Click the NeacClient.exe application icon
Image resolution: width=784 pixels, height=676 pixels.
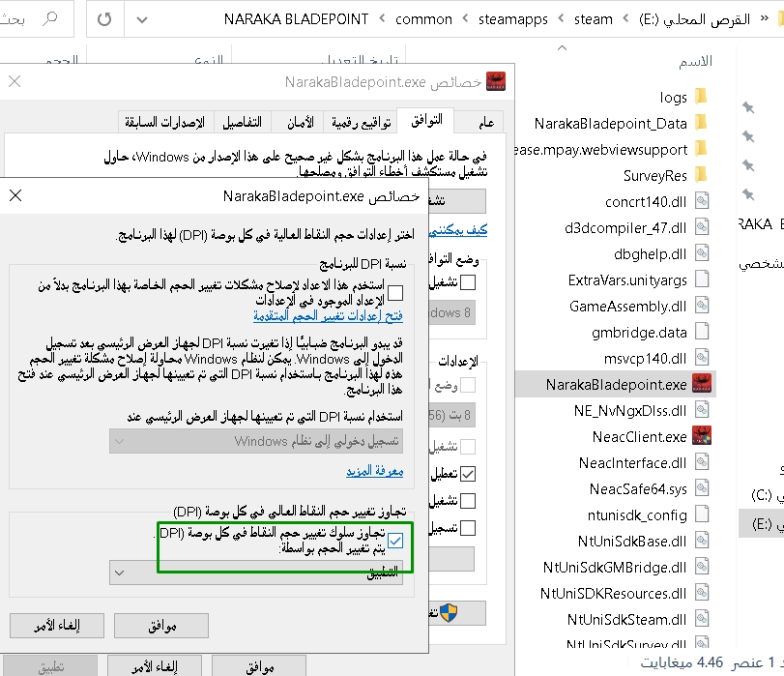click(x=702, y=436)
